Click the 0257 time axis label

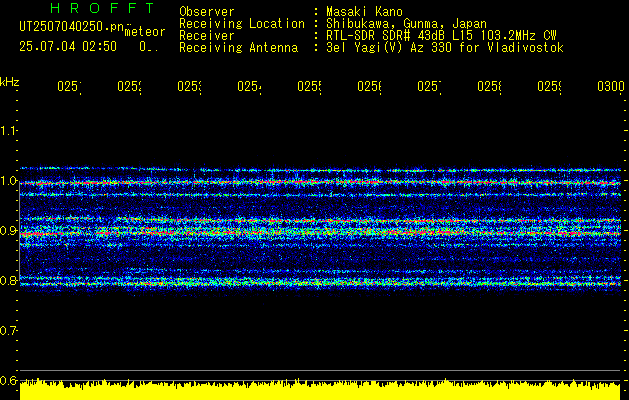tap(429, 87)
